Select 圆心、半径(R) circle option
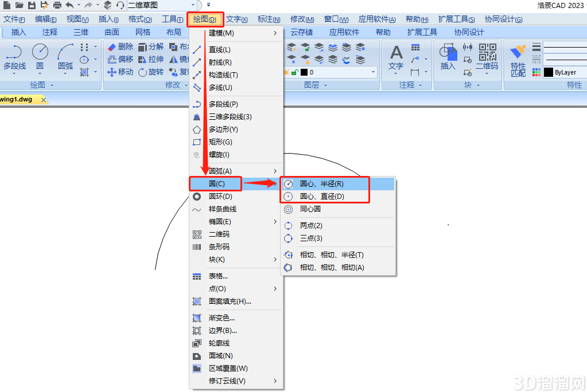The height and width of the screenshot is (392, 587). [339, 184]
